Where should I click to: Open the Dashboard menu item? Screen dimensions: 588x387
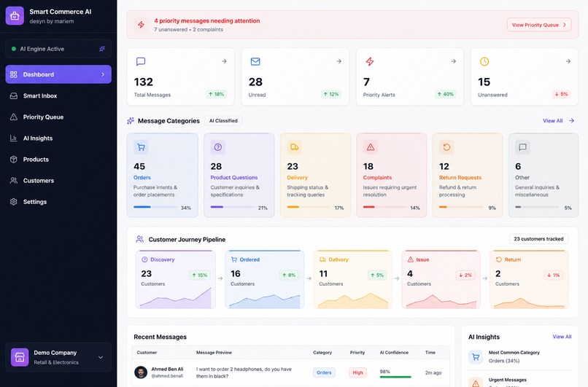click(x=58, y=74)
